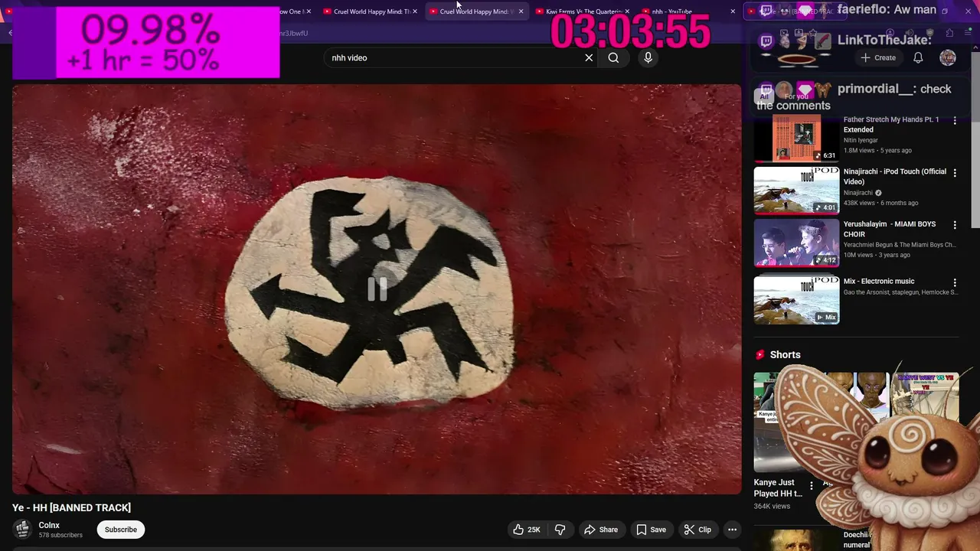The image size is (980, 551).
Task: Share this video
Action: pyautogui.click(x=601, y=530)
